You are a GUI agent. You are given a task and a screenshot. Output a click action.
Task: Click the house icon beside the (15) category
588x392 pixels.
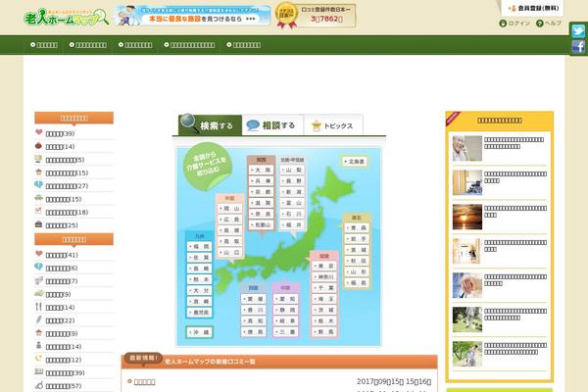pyautogui.click(x=38, y=171)
